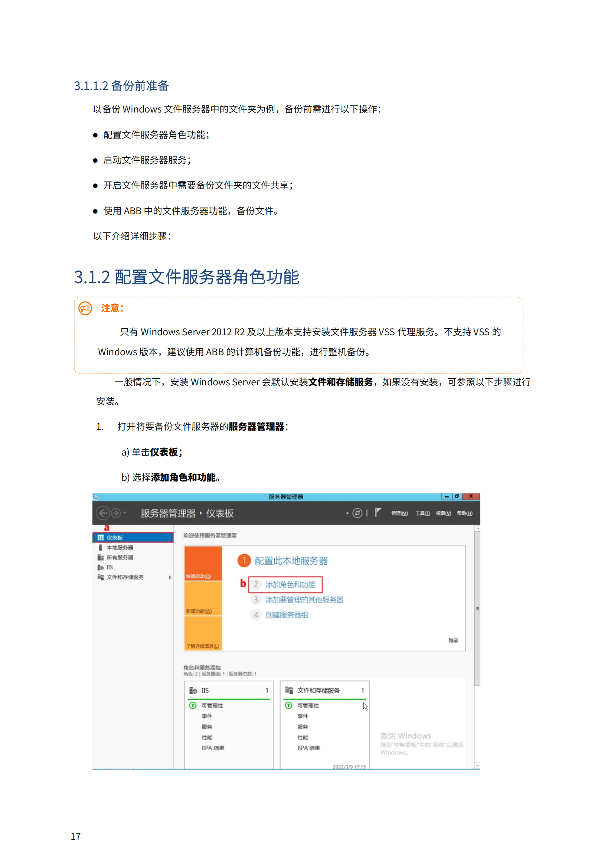This screenshot has height=868, width=614.
Task: Click 性能 in the 文件和存储服务 tile
Action: coord(303,737)
